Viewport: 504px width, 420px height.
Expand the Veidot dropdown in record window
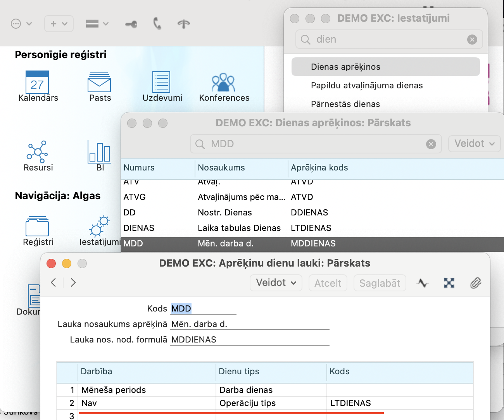click(x=276, y=283)
